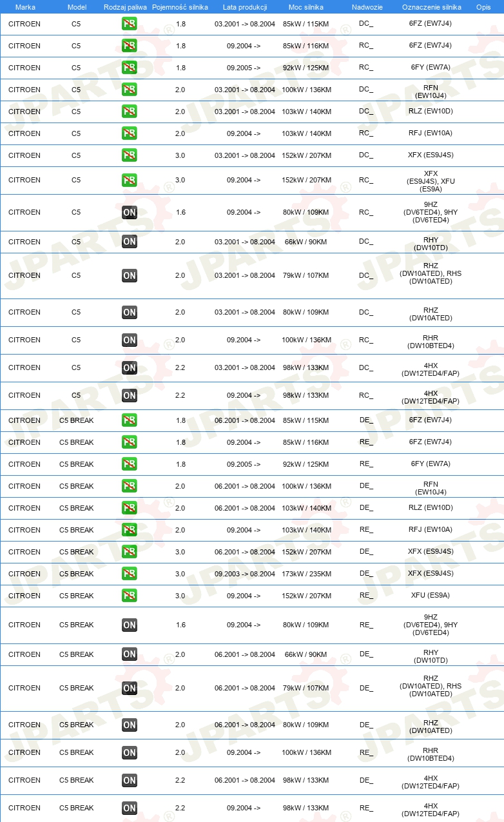Click the ON icon in the C5 DC_ 80kW / 109KM row

[129, 312]
